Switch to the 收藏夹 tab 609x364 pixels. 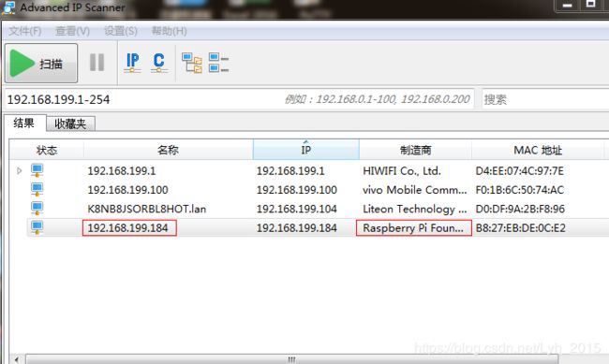70,124
